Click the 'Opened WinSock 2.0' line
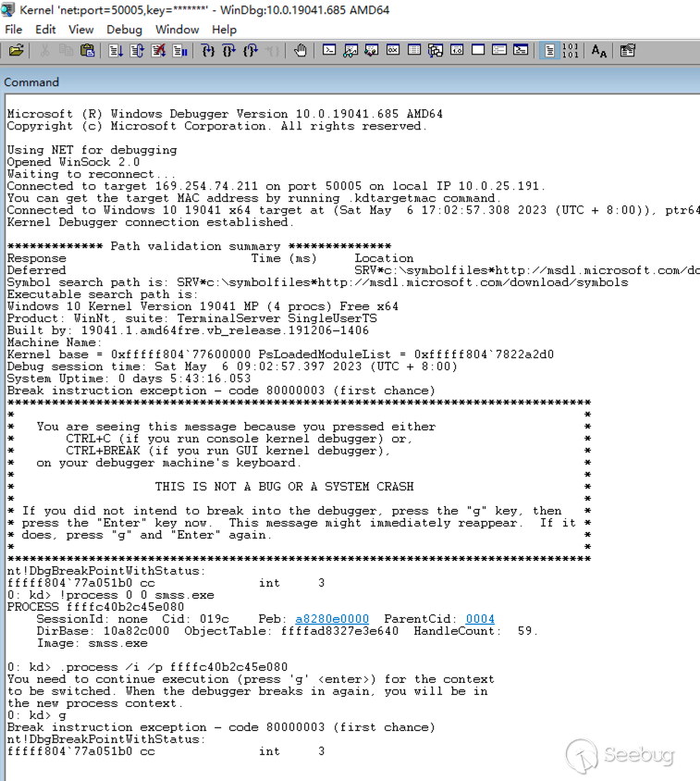The image size is (700, 781). pyautogui.click(x=73, y=162)
